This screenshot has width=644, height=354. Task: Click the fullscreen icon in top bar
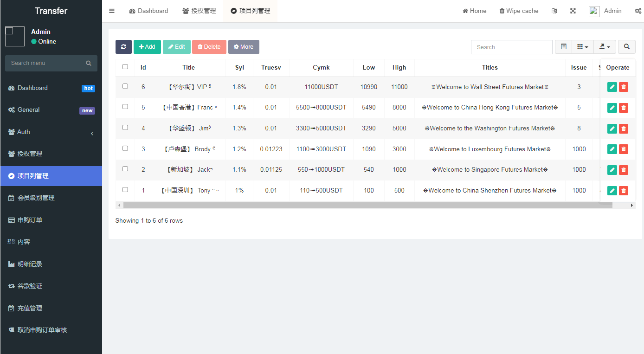[573, 11]
